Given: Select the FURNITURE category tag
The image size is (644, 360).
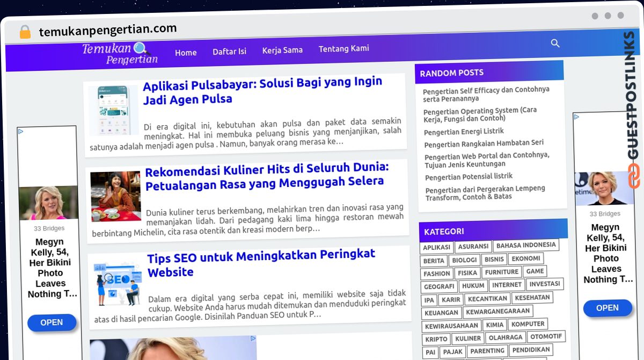Looking at the screenshot, I should (502, 272).
